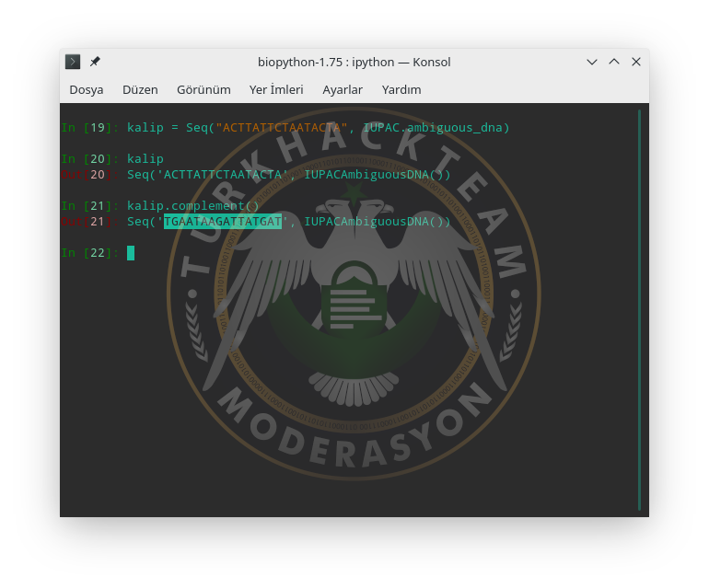Click IUPAC.ambiguous_dna text in line 19

(436, 128)
